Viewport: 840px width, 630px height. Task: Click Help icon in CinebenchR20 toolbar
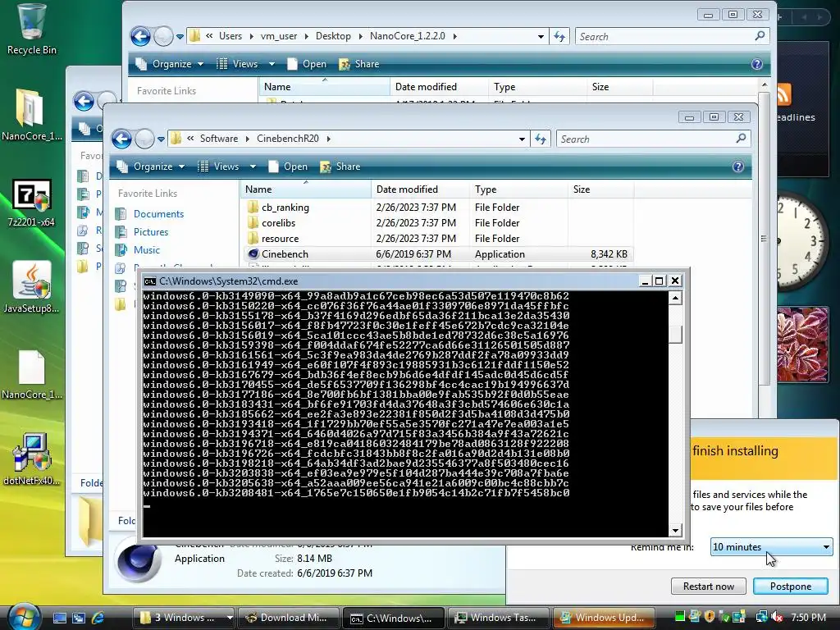pyautogui.click(x=737, y=167)
